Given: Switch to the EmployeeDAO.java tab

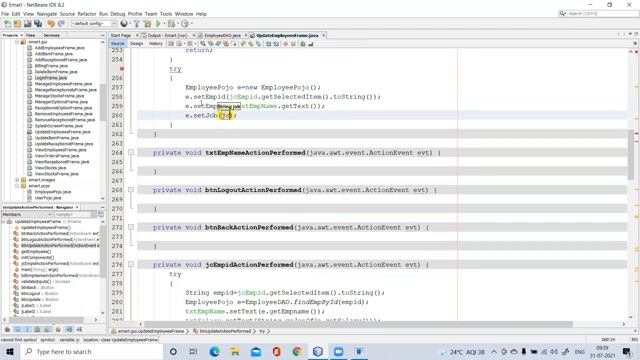Looking at the screenshot, I should pos(222,36).
